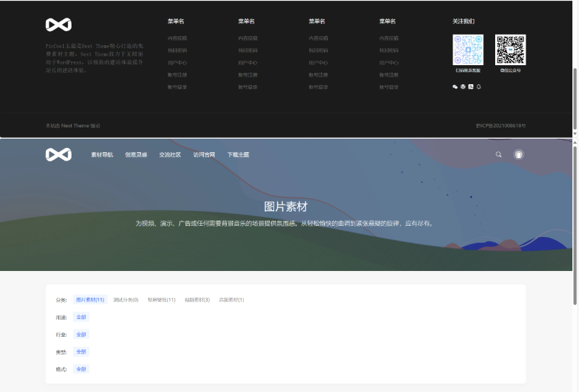This screenshot has width=583, height=392.
Task: Choose 全部 in the 行业 filter row
Action: [81, 335]
